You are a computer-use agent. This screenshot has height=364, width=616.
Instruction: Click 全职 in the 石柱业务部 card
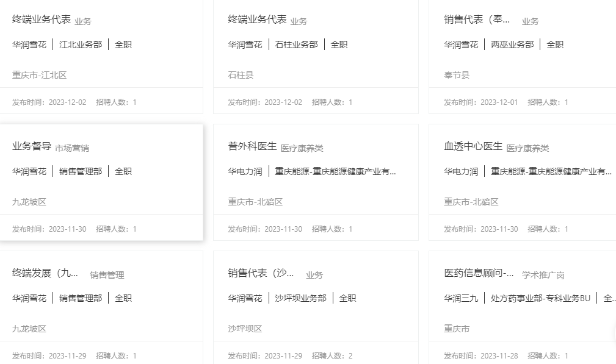tap(339, 45)
